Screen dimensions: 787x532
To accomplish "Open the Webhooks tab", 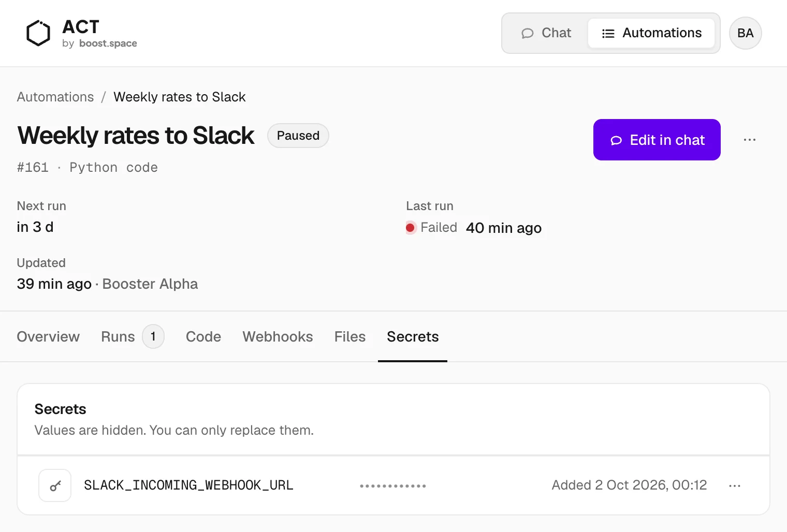I will point(278,336).
